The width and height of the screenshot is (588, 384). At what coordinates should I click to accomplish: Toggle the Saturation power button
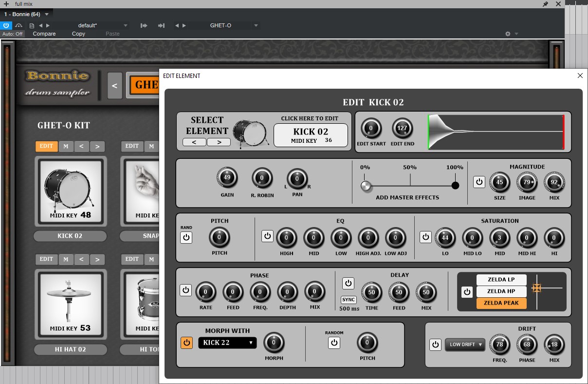pyautogui.click(x=426, y=237)
